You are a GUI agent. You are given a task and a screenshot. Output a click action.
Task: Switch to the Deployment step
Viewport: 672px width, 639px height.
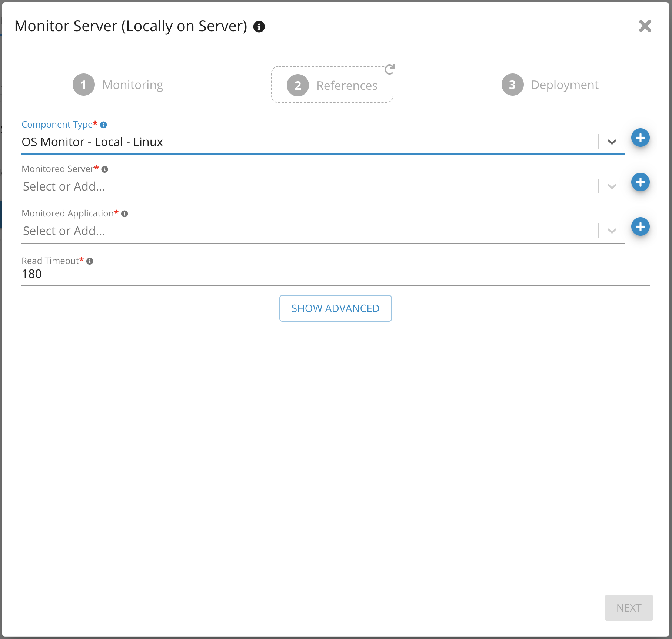click(x=564, y=85)
